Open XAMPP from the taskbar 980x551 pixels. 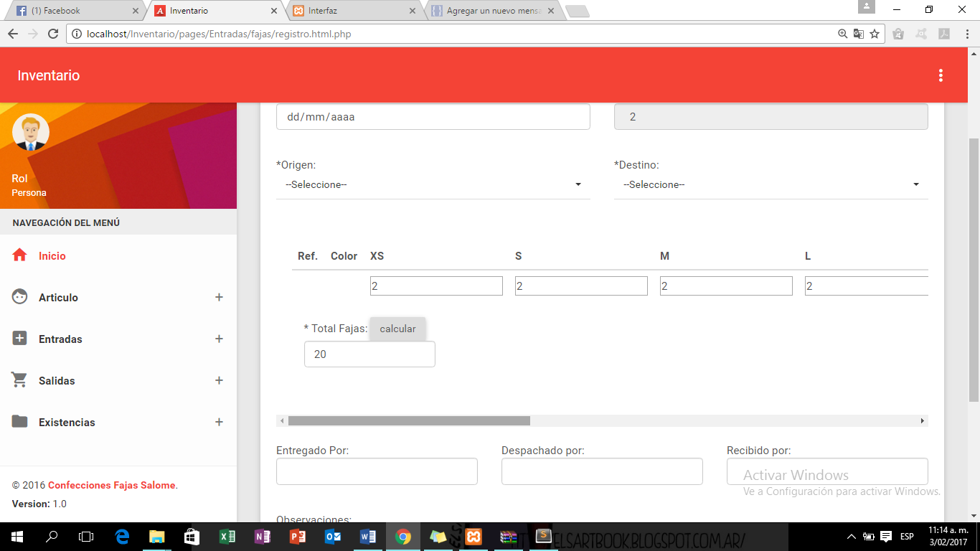[x=473, y=537]
